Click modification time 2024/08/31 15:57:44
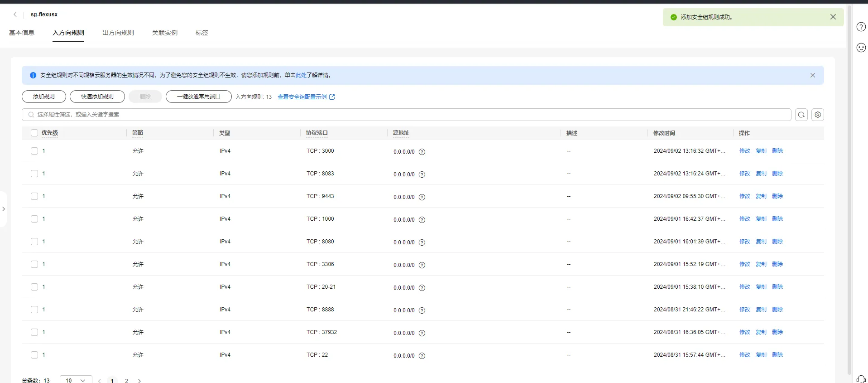 [x=689, y=355]
